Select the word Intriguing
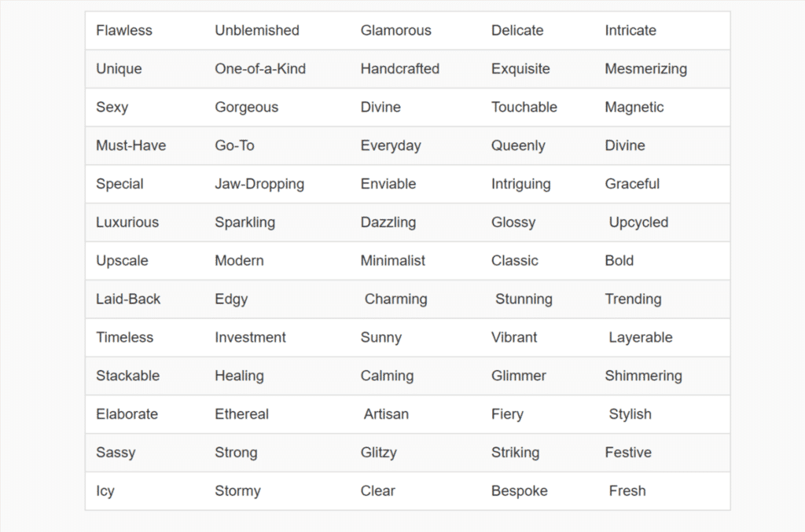 pos(521,184)
